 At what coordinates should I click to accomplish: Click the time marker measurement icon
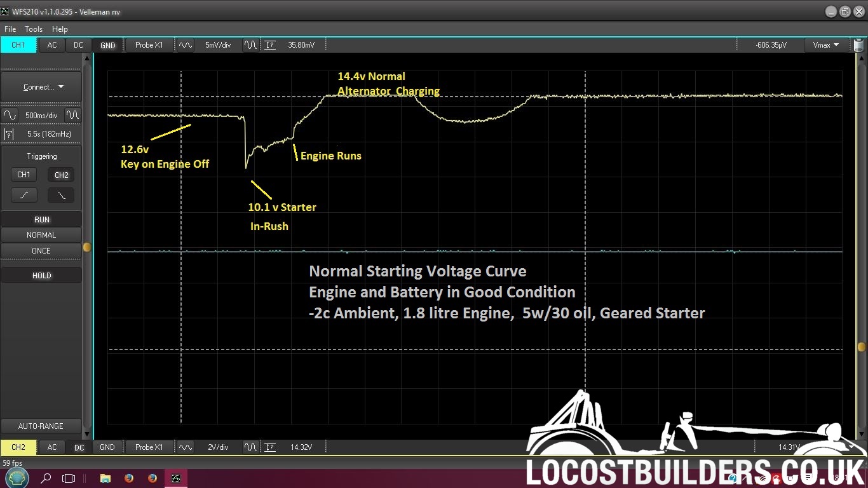point(9,134)
